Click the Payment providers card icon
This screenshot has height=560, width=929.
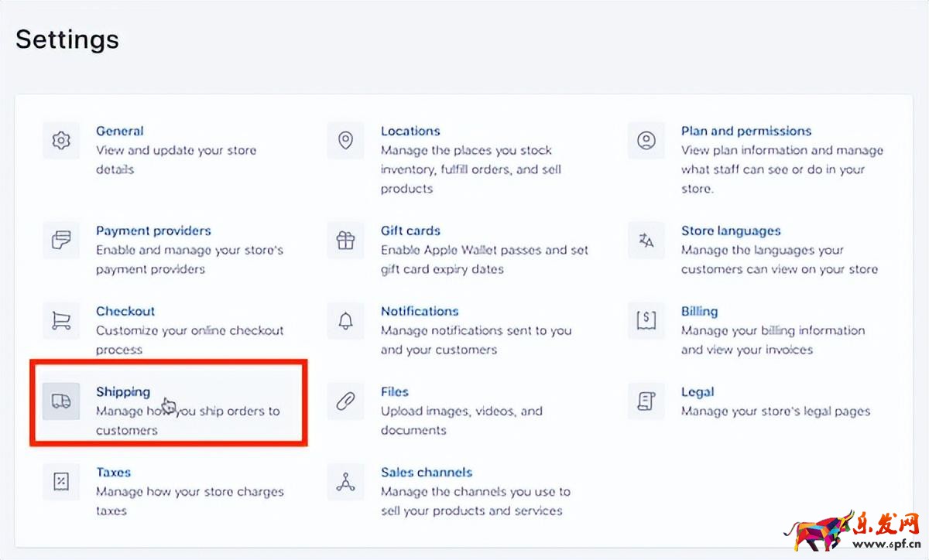(61, 240)
